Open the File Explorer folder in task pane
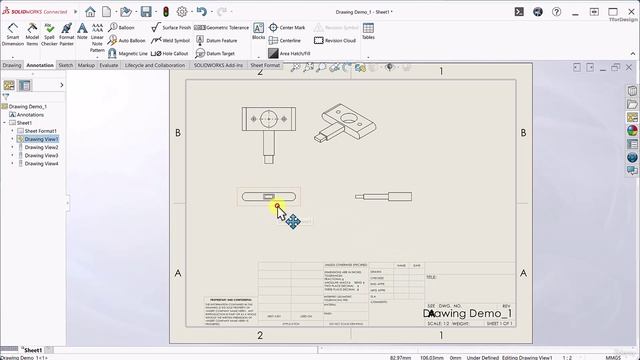 tap(632, 104)
